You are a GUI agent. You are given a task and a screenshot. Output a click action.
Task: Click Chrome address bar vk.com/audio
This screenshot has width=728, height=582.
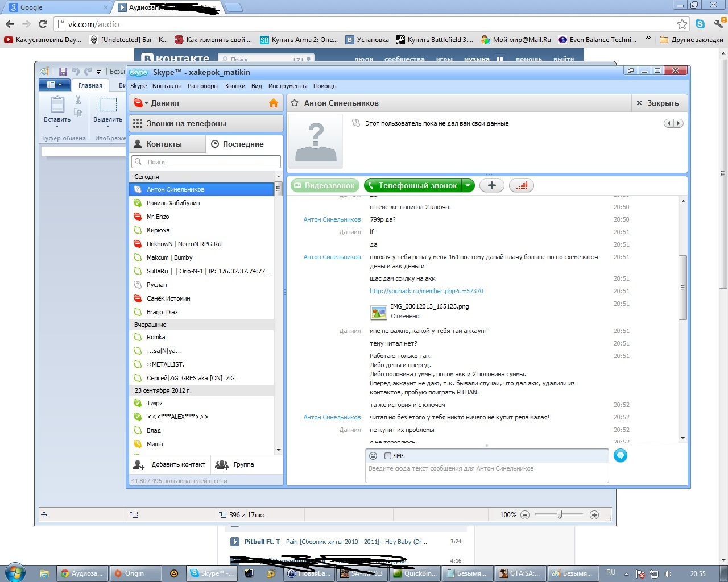(364, 24)
